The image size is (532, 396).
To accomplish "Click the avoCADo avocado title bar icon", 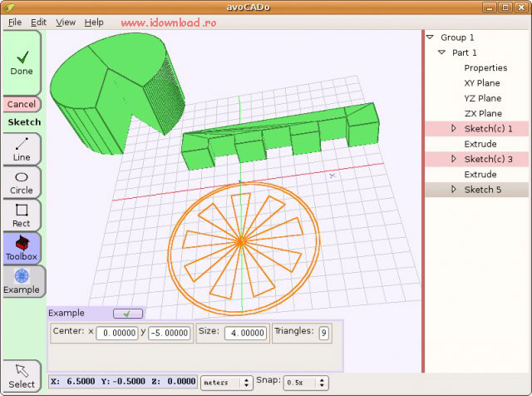I will (x=9, y=7).
